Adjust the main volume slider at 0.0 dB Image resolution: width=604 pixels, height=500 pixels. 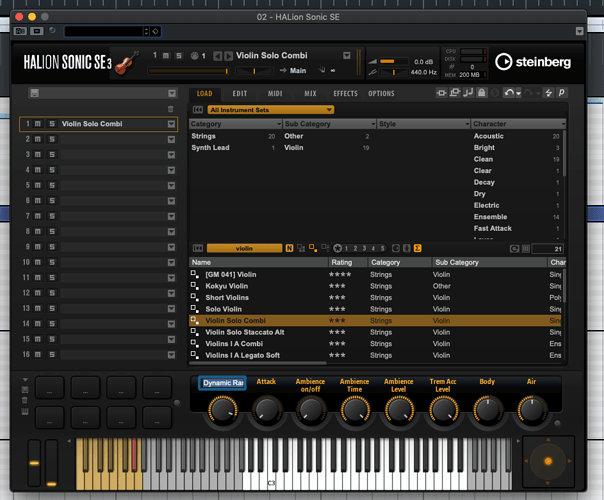click(x=393, y=61)
